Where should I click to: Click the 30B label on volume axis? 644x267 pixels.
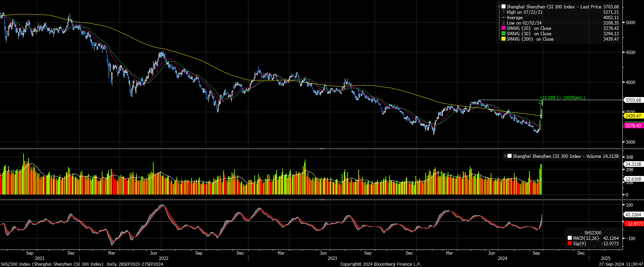[x=630, y=157]
